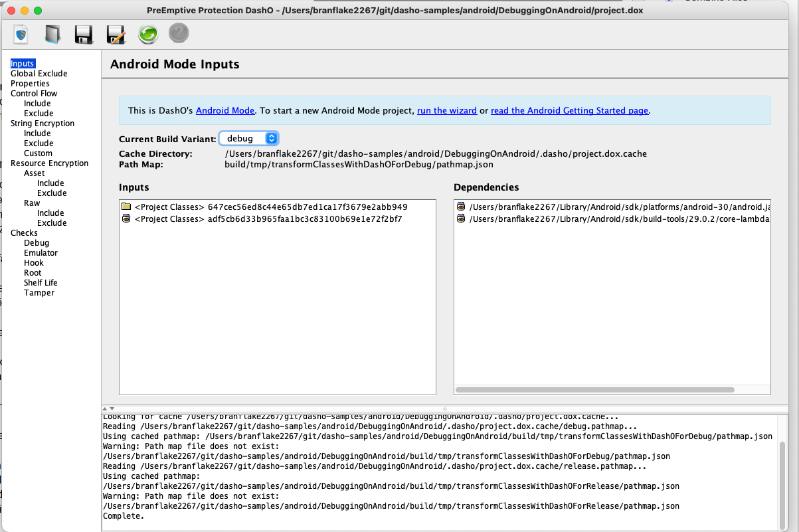
Task: Click the jar icon beside the core-lambda dependency
Action: (x=461, y=219)
